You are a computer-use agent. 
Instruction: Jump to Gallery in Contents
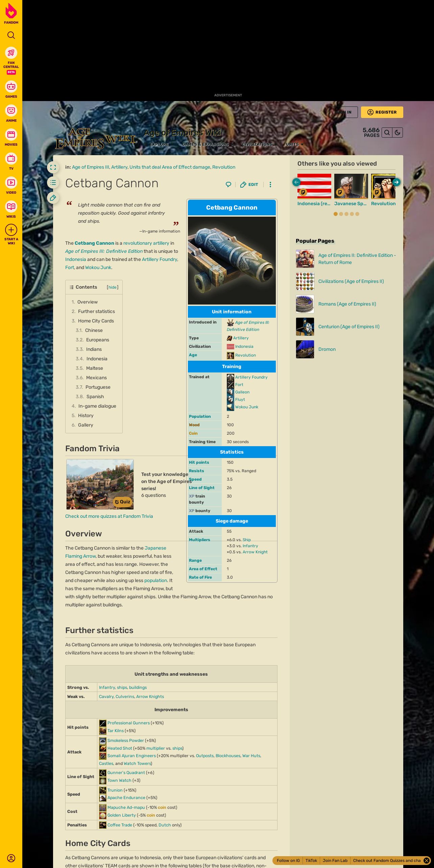86,425
